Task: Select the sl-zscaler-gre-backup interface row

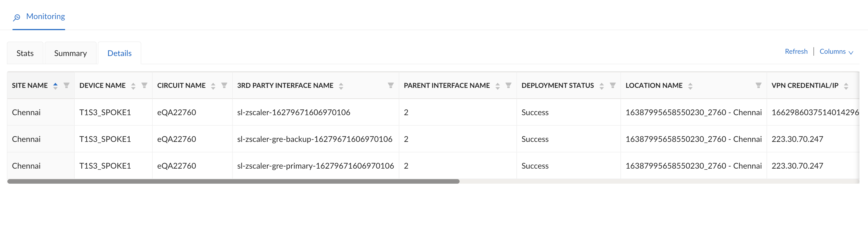Action: click(314, 139)
